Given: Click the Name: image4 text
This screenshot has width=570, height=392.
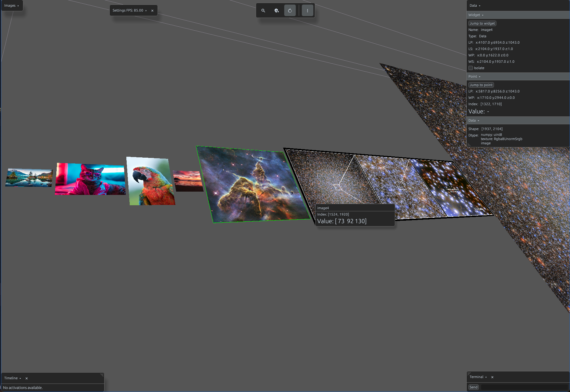Looking at the screenshot, I should [481, 30].
